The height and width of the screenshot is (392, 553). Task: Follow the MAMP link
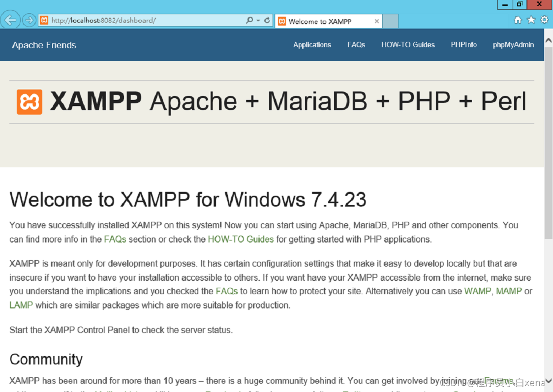[509, 291]
